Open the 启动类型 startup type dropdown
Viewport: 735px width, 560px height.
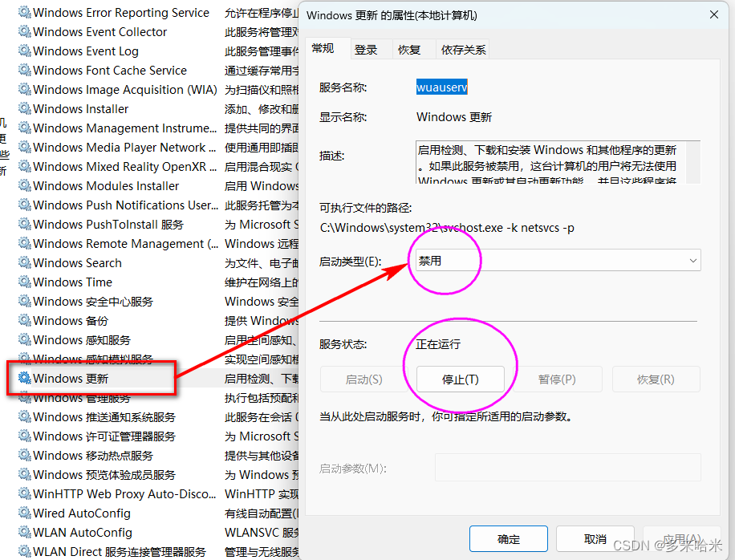coord(558,260)
